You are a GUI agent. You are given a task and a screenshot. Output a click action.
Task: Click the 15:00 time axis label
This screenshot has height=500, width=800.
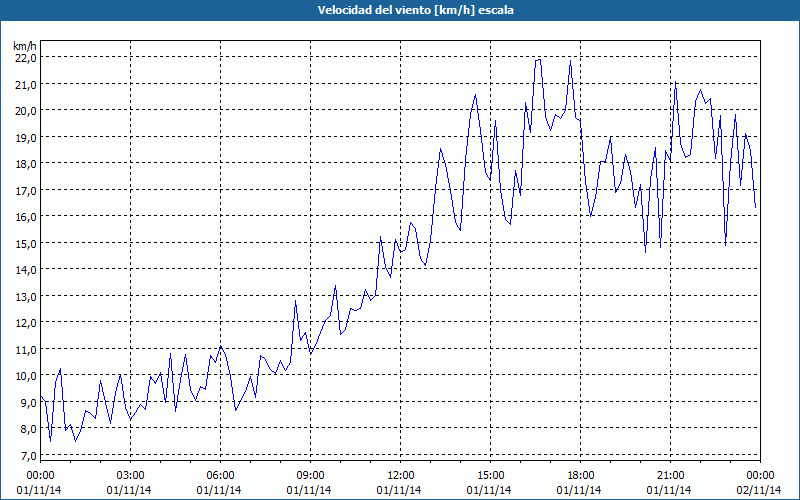pyautogui.click(x=490, y=476)
